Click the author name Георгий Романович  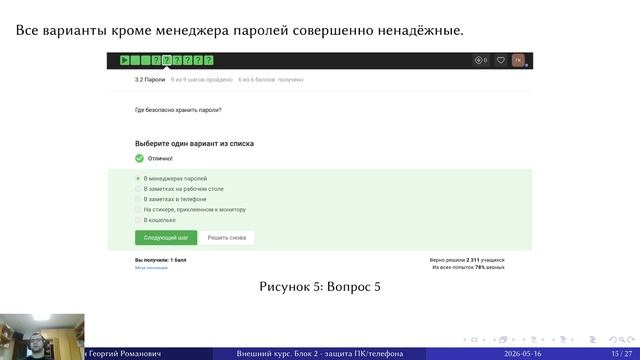tap(124, 353)
